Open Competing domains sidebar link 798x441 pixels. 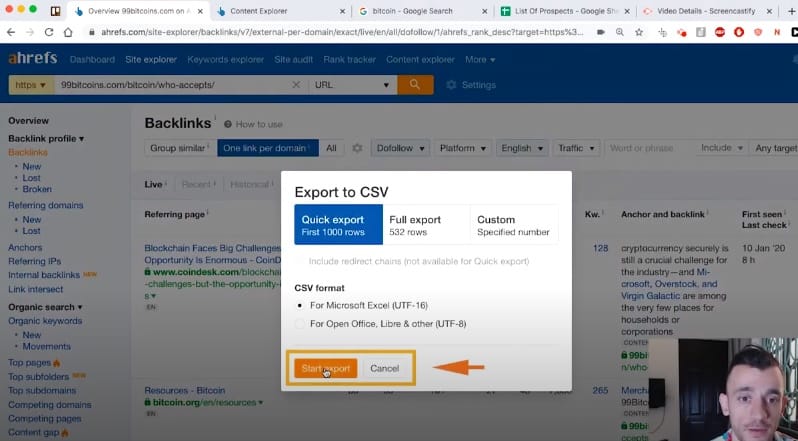click(50, 404)
